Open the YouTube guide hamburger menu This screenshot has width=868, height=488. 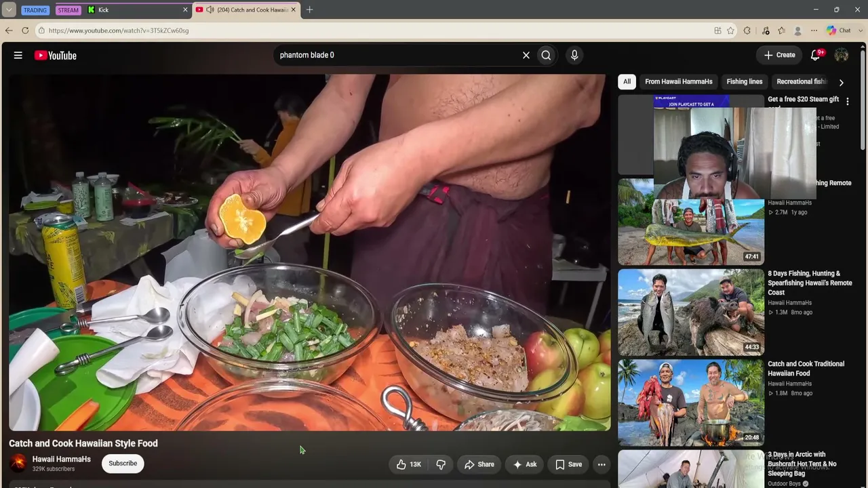pyautogui.click(x=18, y=56)
